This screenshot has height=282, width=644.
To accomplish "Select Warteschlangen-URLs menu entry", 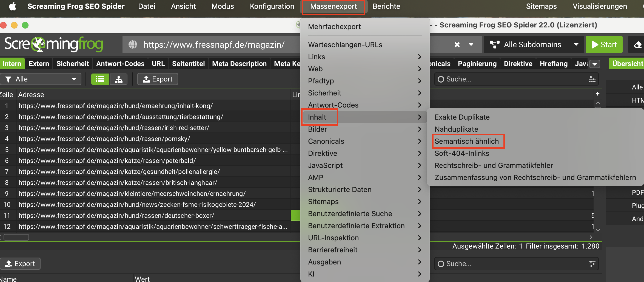I will pyautogui.click(x=365, y=45).
